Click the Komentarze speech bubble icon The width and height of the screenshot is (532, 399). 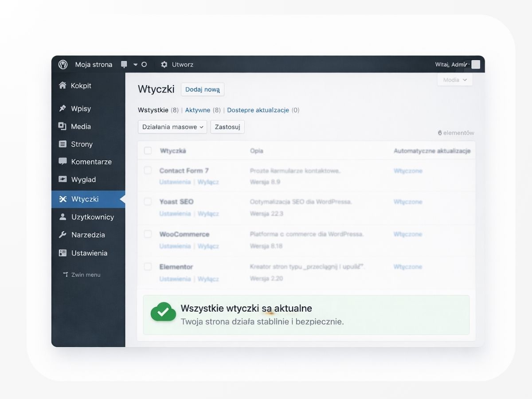point(63,162)
